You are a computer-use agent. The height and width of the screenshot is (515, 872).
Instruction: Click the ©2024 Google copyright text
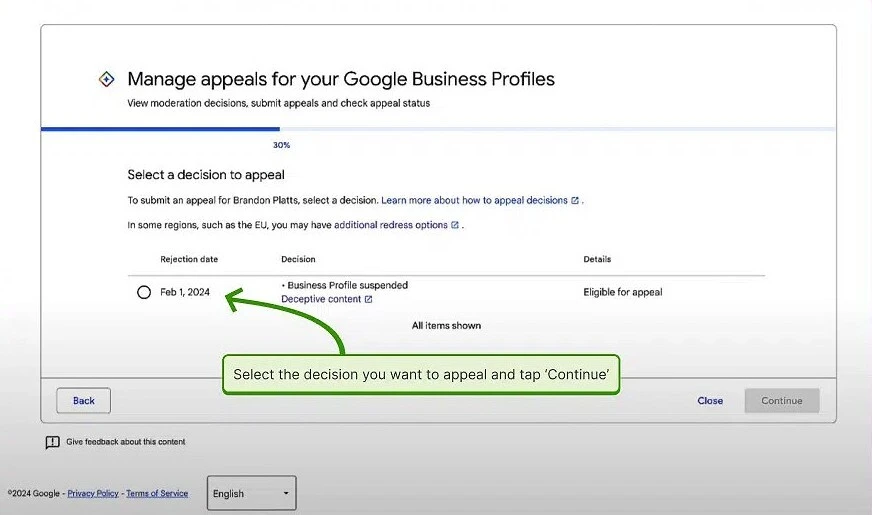33,493
